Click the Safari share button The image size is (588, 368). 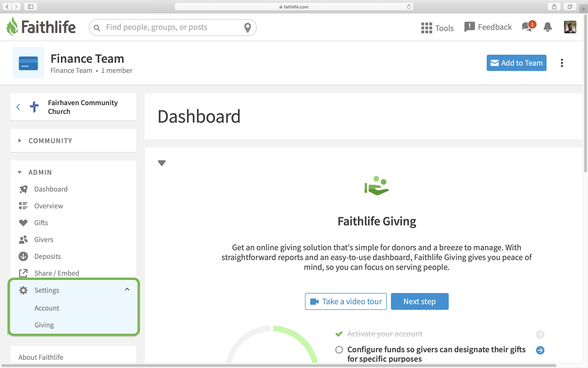[554, 7]
